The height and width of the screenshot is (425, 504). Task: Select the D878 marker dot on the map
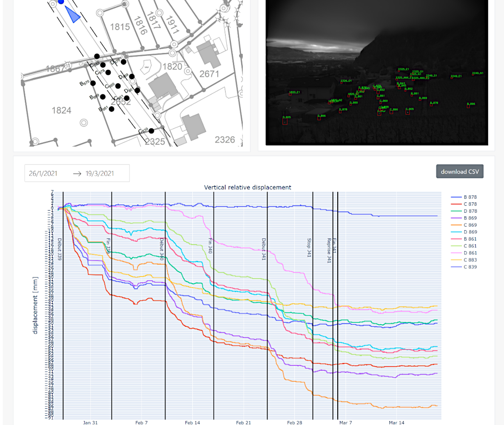point(123,62)
